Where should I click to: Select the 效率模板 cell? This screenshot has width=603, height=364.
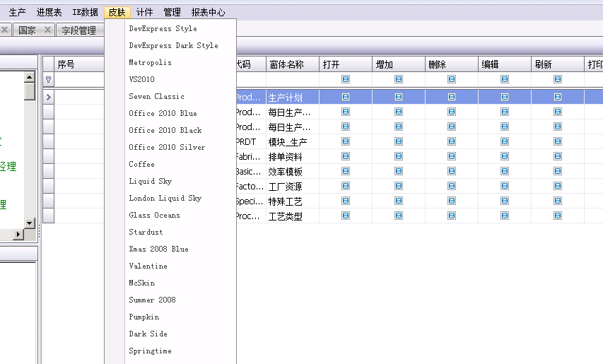[292, 172]
